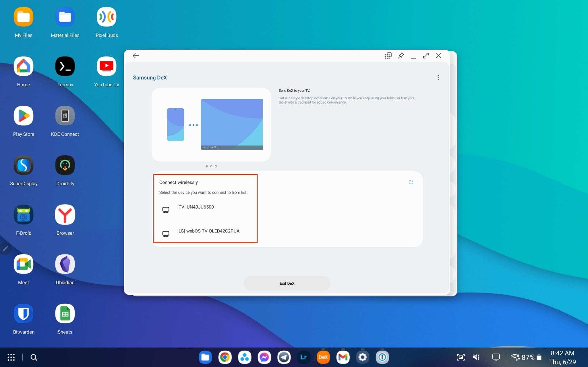
Task: Open the Termux terminal app
Action: (x=65, y=66)
